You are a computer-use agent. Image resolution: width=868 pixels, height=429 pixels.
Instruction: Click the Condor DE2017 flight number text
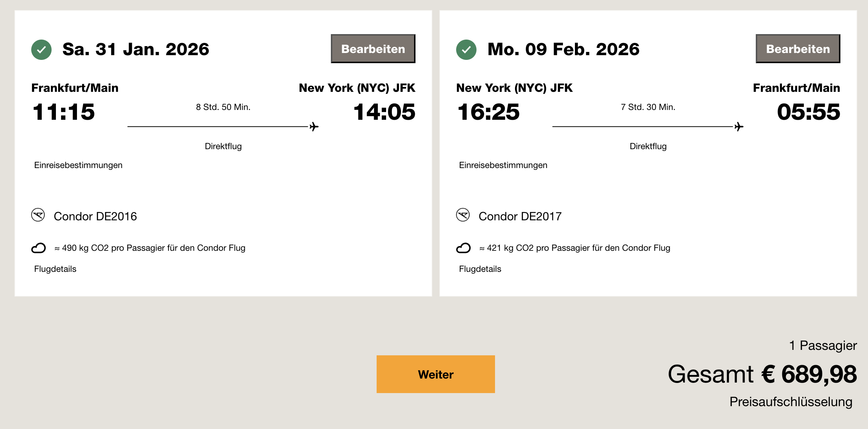(520, 216)
